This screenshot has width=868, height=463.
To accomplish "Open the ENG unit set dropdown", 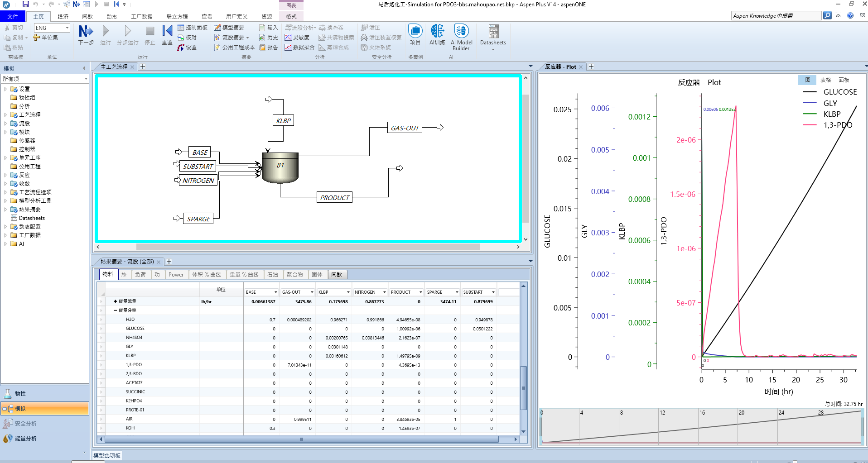I will point(67,28).
